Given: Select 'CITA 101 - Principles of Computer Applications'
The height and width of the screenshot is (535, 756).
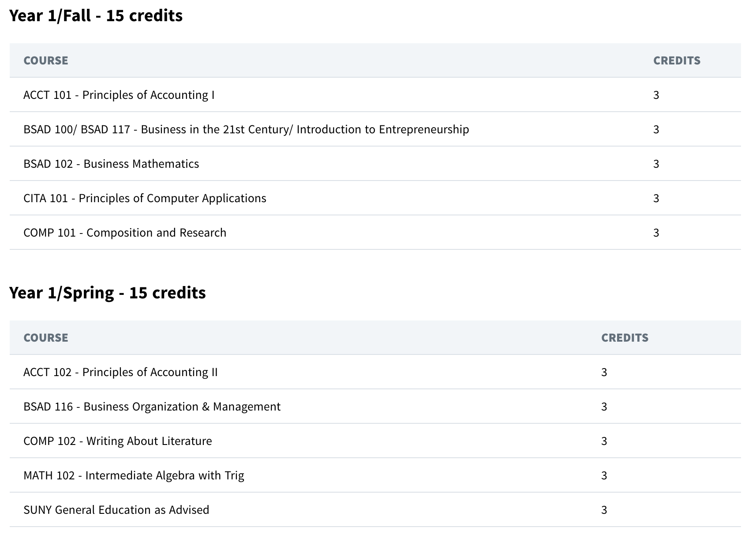Looking at the screenshot, I should point(145,198).
